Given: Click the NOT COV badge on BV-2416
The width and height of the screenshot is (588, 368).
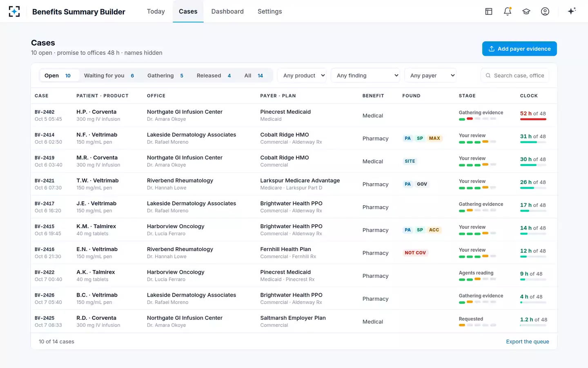Looking at the screenshot, I should coord(415,253).
